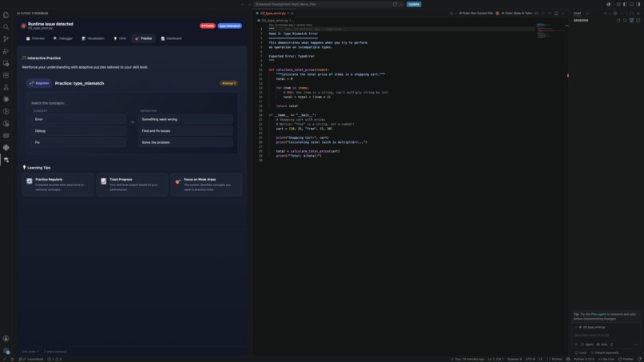Open the Auto model picker dropdown
644x362 pixels.
point(602,344)
